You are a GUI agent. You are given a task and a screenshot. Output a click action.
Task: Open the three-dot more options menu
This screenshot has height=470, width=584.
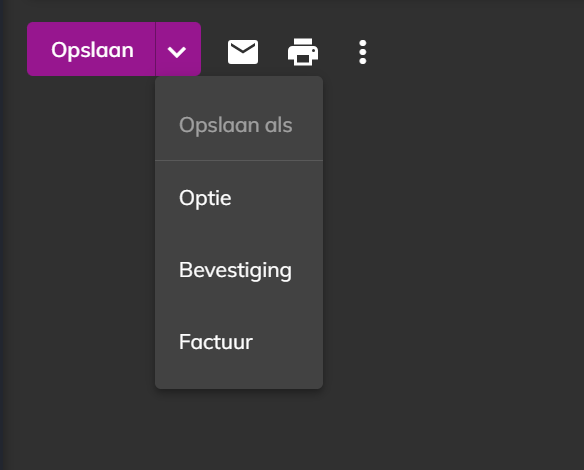363,52
